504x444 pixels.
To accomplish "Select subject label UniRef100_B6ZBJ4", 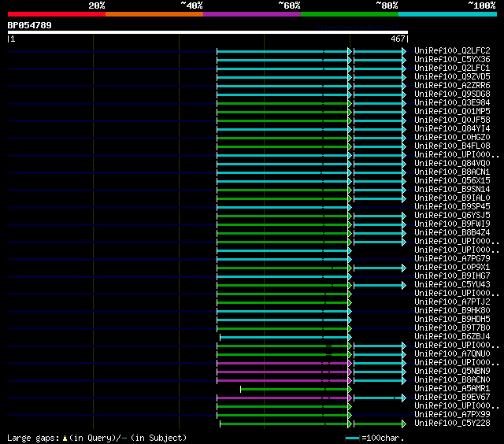I will [452, 337].
